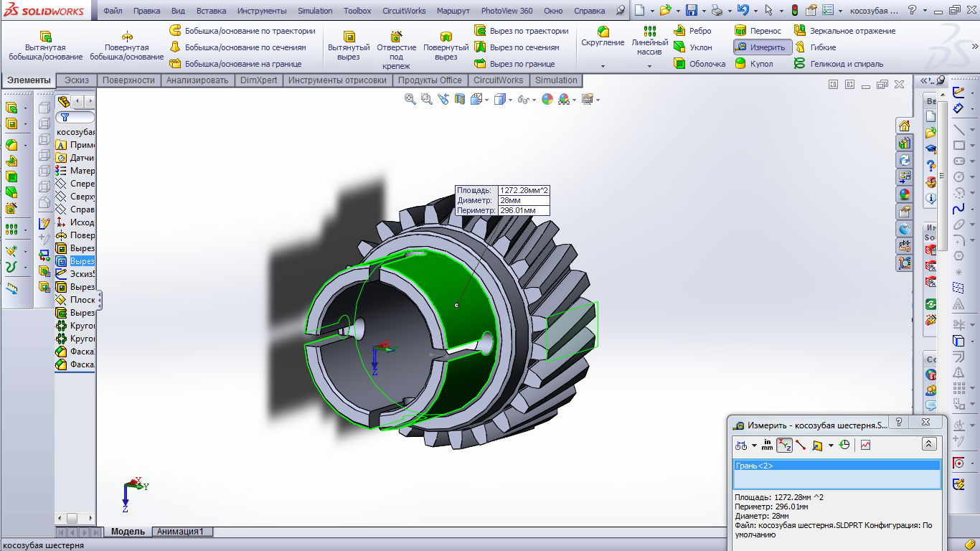Click the Save icon in top toolbar
Screen dimensions: 980x551
[692, 11]
